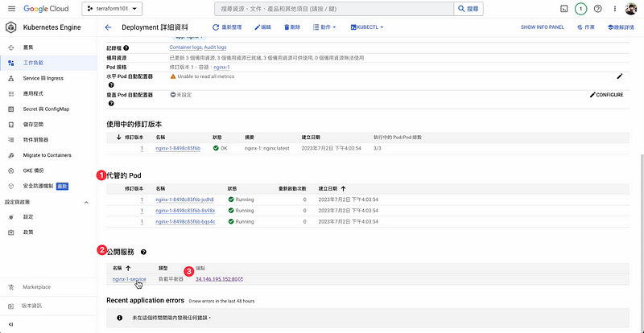This screenshot has height=333, width=644.
Task: Collapse the sidebar with bottom chevron
Action: 11,324
